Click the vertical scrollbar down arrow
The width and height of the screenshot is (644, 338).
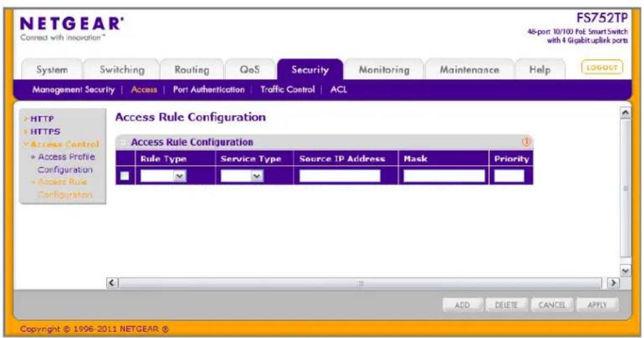625,270
